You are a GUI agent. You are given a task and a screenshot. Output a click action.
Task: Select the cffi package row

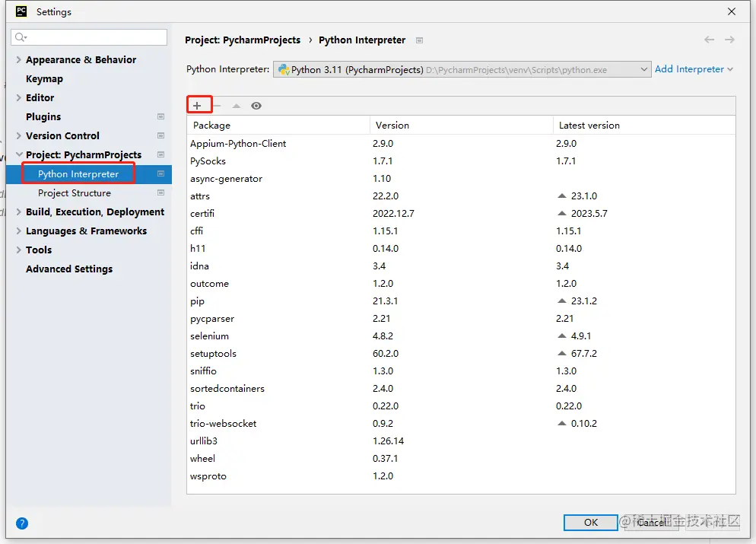461,231
